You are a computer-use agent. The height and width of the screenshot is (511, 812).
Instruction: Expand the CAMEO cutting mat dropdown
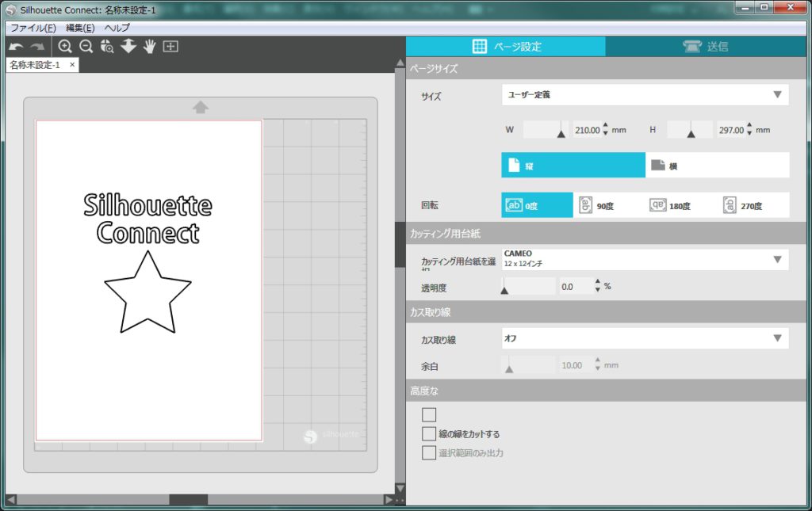[x=645, y=259]
